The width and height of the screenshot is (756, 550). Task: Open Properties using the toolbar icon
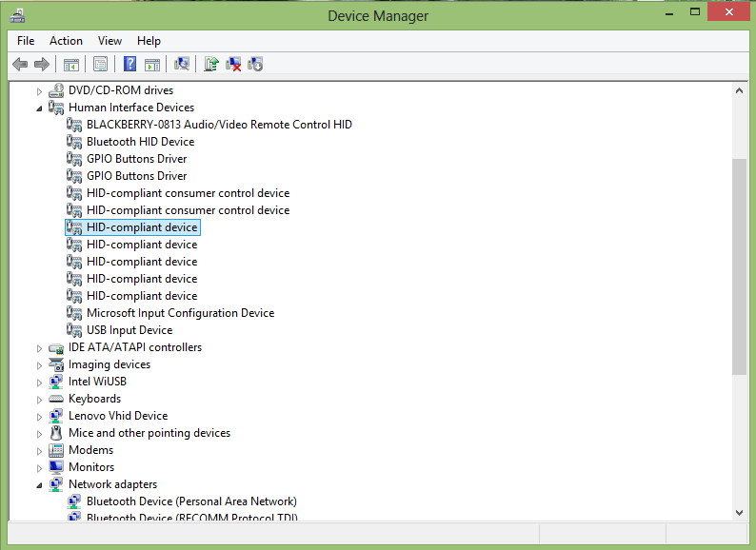[99, 64]
